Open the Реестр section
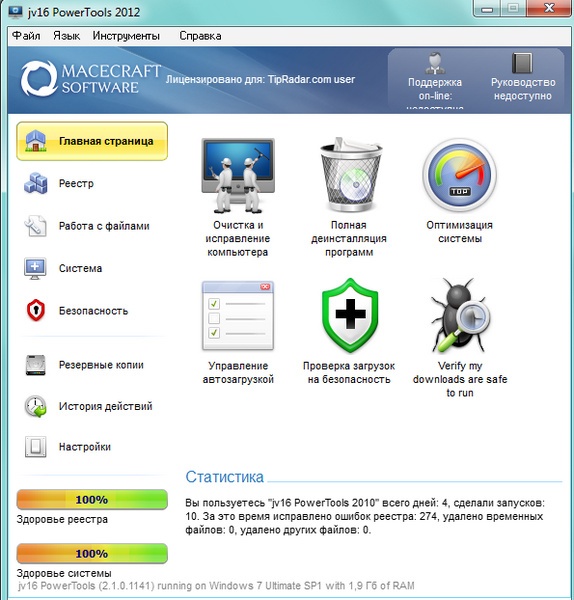 pyautogui.click(x=76, y=183)
